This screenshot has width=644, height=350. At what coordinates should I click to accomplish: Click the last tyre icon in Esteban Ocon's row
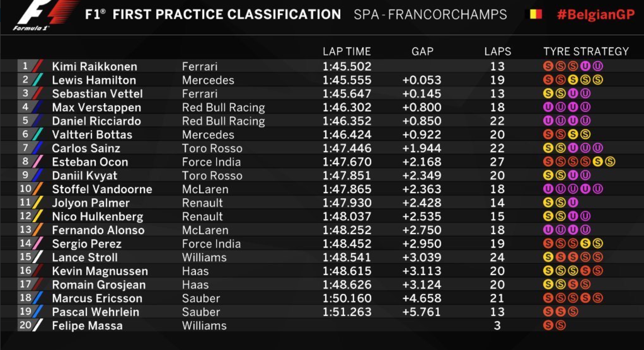(610, 162)
